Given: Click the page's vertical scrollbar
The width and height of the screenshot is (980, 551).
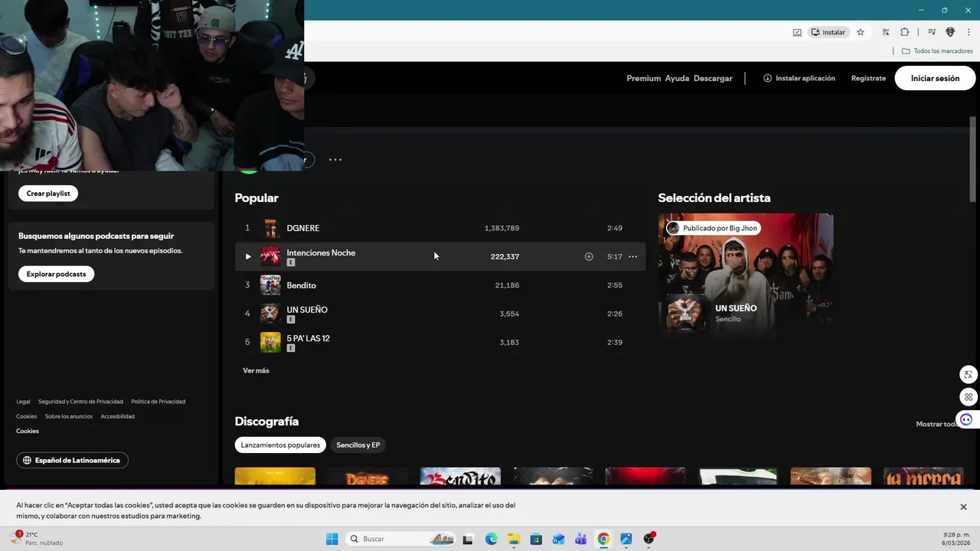Looking at the screenshot, I should point(973,161).
